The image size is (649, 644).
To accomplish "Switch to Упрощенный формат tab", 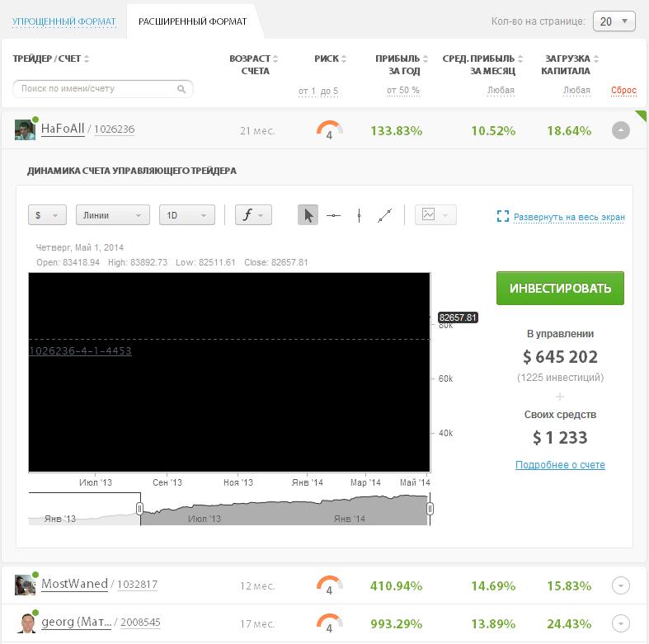I will point(64,21).
